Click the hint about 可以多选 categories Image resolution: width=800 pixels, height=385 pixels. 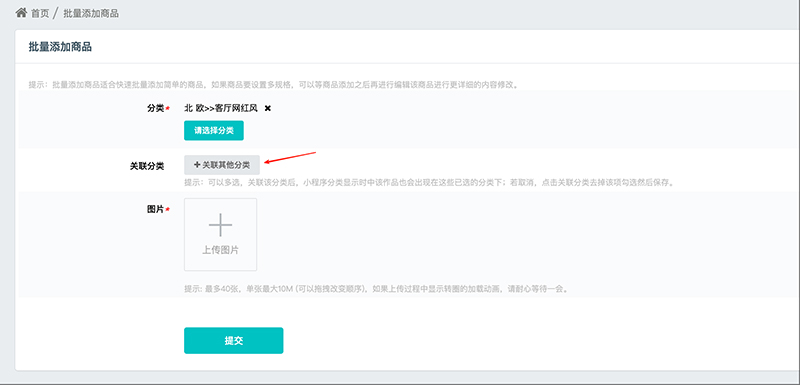pyautogui.click(x=429, y=182)
